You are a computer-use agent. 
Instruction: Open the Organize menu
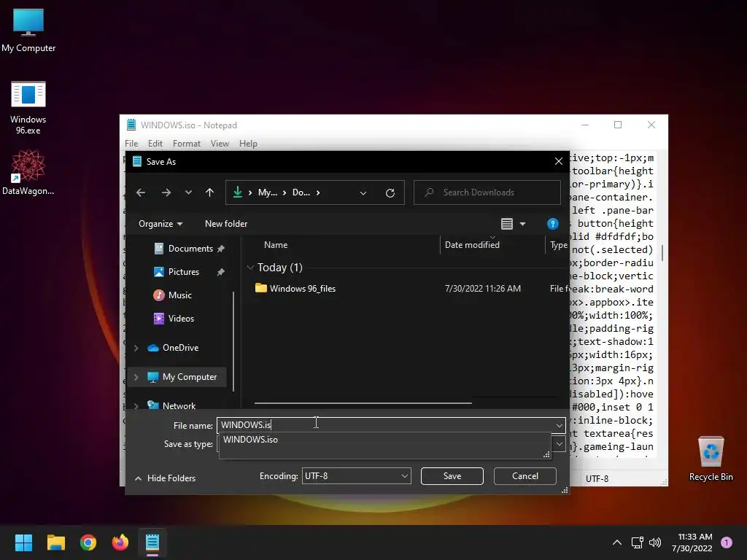tap(160, 224)
